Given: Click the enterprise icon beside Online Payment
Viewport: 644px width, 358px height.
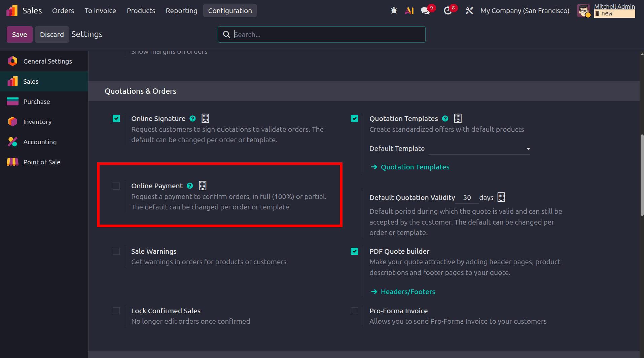Looking at the screenshot, I should [202, 185].
